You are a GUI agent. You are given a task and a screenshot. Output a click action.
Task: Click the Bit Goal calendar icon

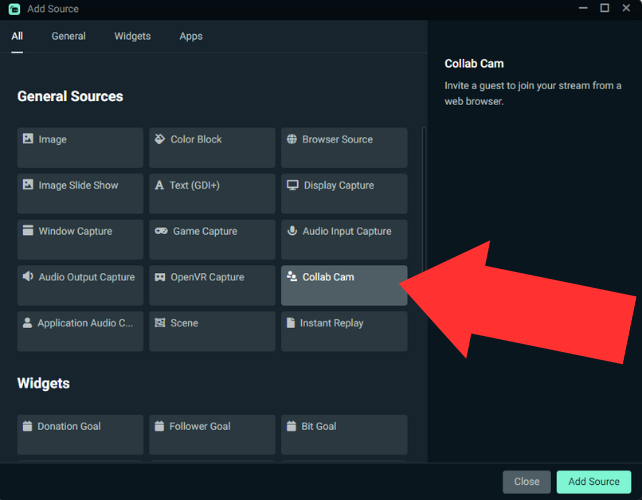pyautogui.click(x=291, y=426)
